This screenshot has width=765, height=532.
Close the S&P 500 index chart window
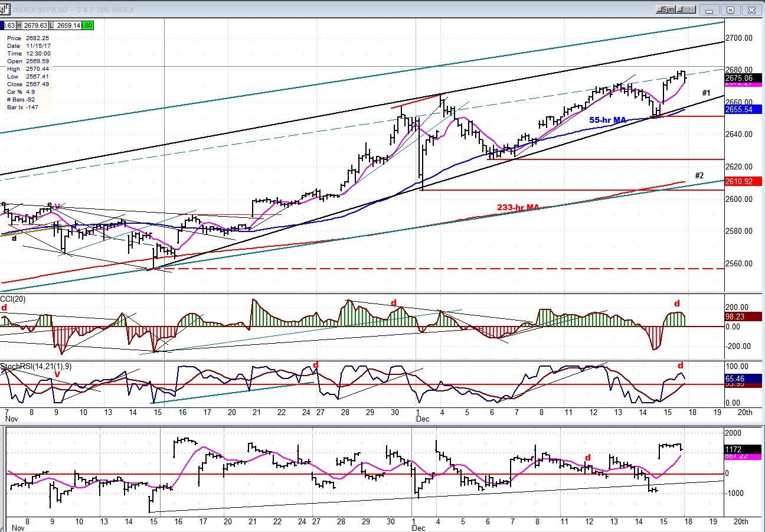coord(751,9)
